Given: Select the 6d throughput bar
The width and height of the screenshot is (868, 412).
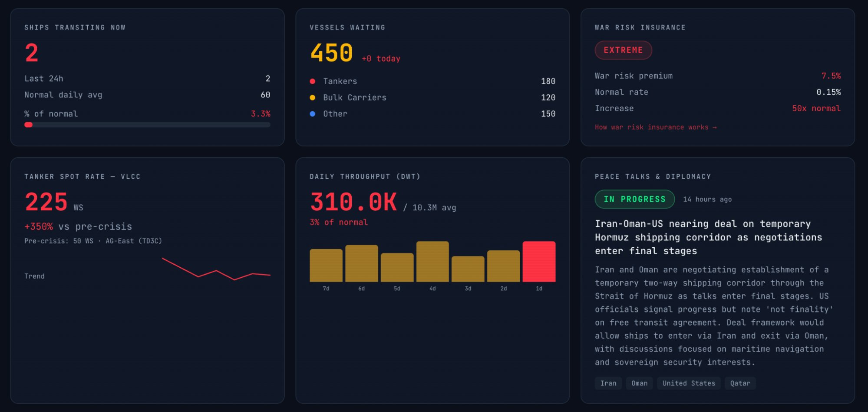Looking at the screenshot, I should [362, 263].
